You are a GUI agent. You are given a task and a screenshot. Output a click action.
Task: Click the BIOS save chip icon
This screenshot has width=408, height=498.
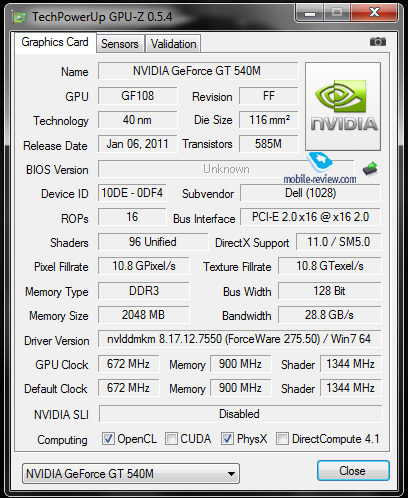(370, 168)
